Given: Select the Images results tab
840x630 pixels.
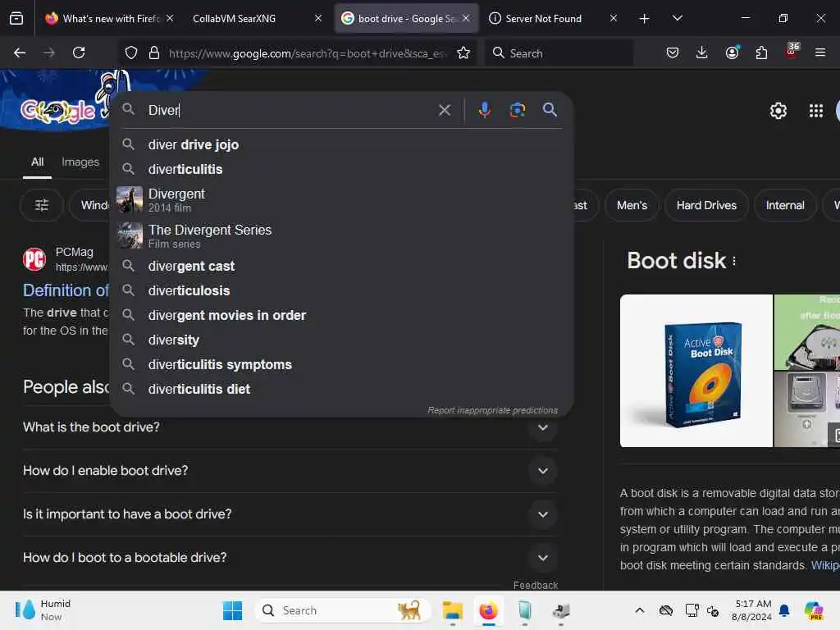Looking at the screenshot, I should (80, 162).
